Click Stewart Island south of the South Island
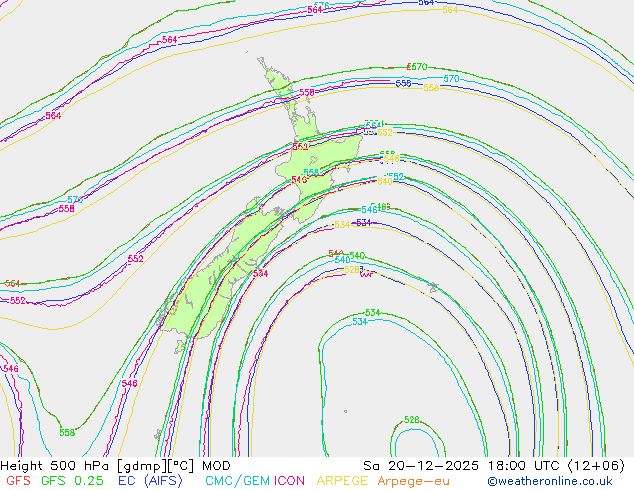This screenshot has width=634, height=490. [x=180, y=346]
